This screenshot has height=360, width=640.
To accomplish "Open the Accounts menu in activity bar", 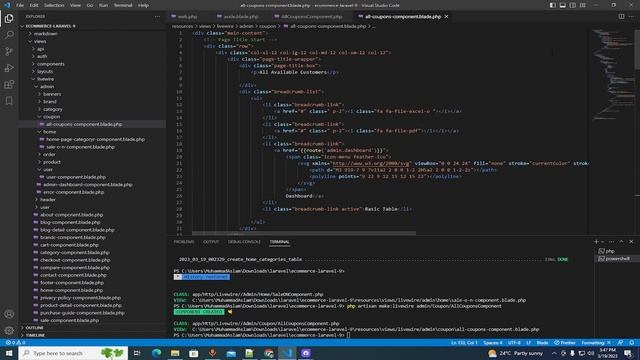I will (x=9, y=314).
